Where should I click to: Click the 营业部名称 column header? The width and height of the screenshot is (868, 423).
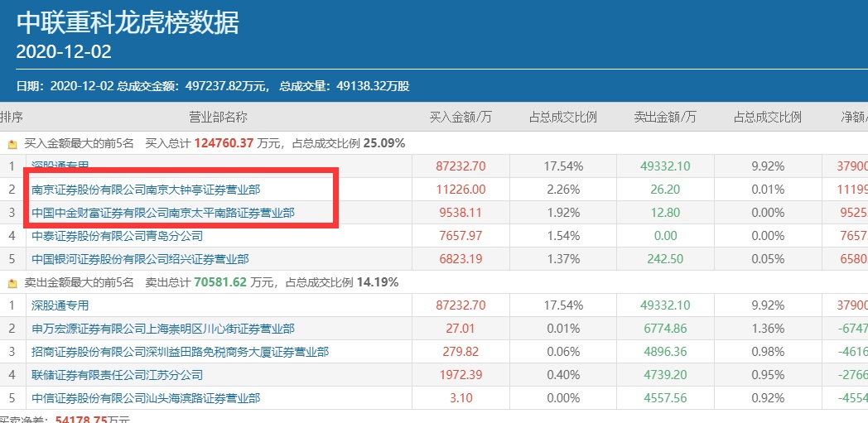(218, 118)
